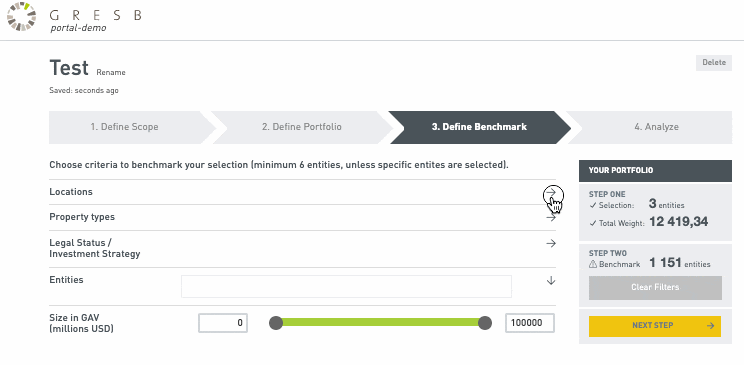The image size is (744, 365).
Task: Go to the 4. Analyze step
Action: 656,127
